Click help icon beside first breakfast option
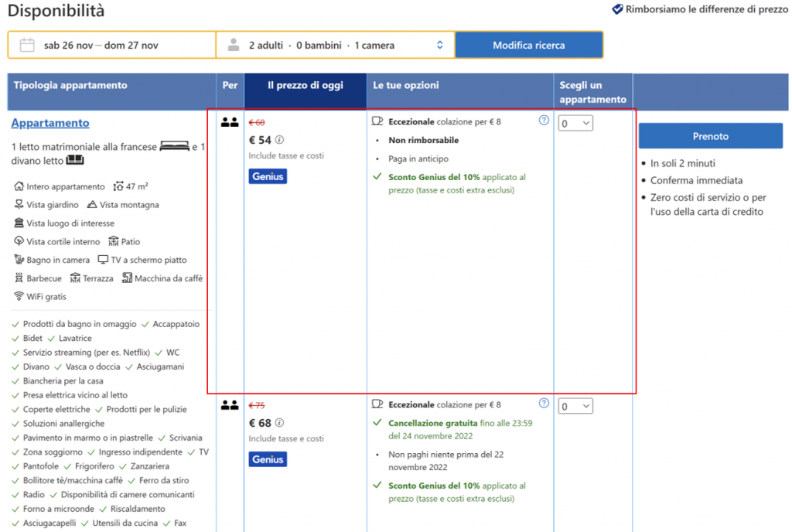 [544, 121]
